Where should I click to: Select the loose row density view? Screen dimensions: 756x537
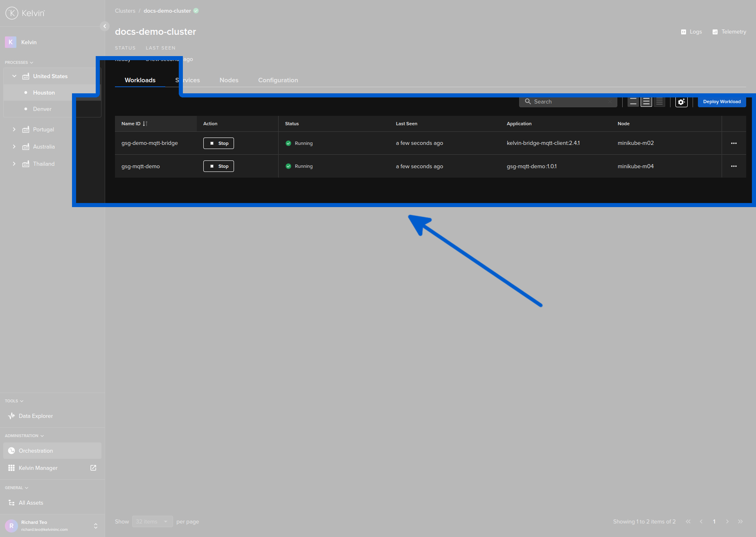coord(633,102)
